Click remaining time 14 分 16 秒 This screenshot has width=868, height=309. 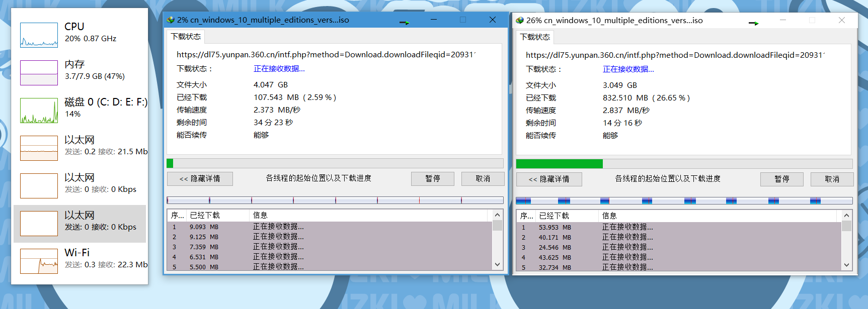(x=622, y=123)
